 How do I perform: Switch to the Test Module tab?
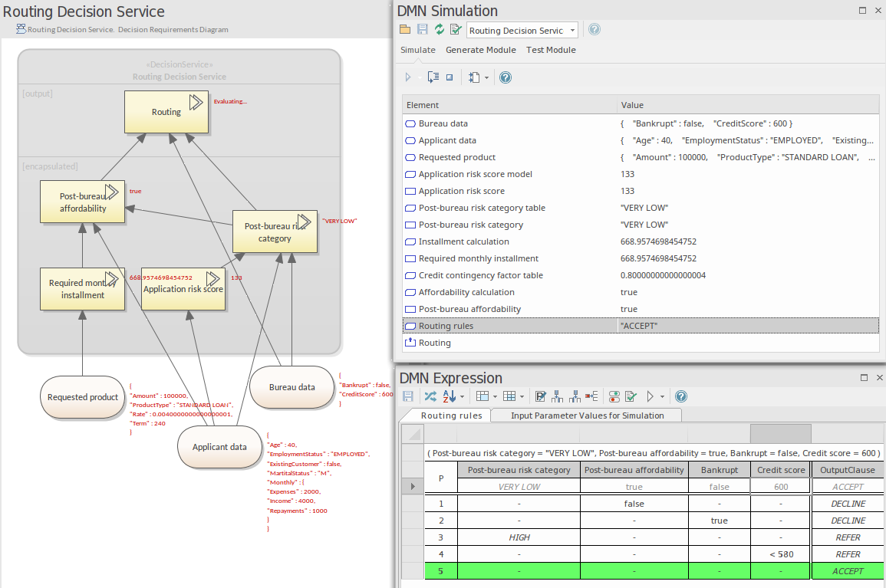pyautogui.click(x=550, y=50)
